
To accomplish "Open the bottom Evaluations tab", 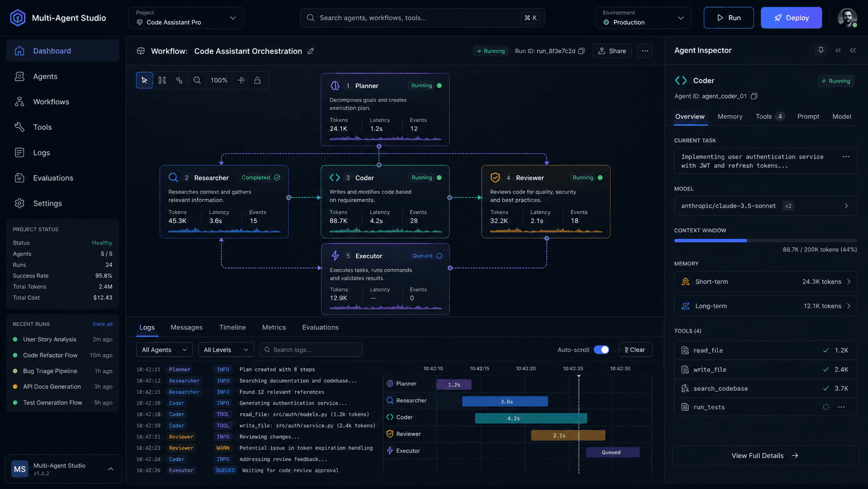I will click(320, 327).
